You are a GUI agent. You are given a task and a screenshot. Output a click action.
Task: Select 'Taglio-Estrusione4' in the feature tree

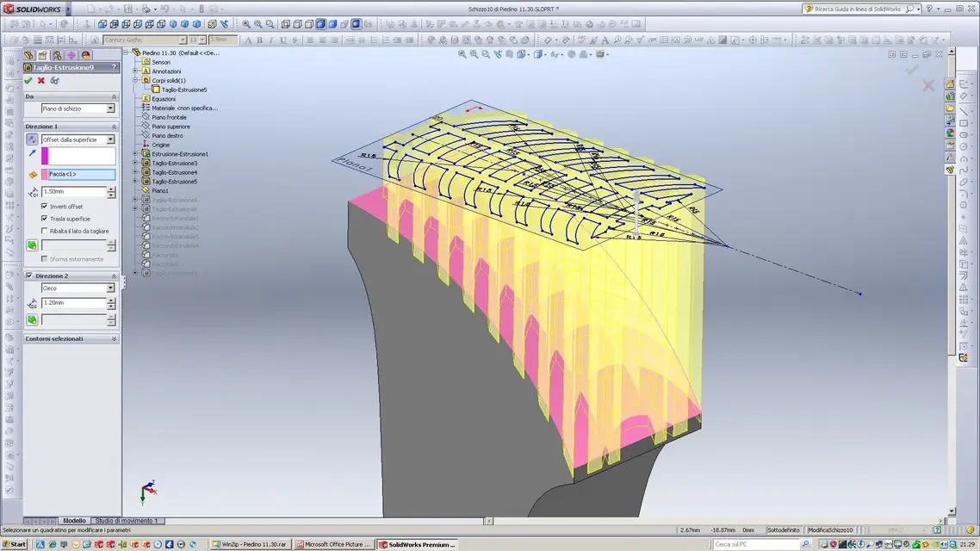tap(174, 172)
